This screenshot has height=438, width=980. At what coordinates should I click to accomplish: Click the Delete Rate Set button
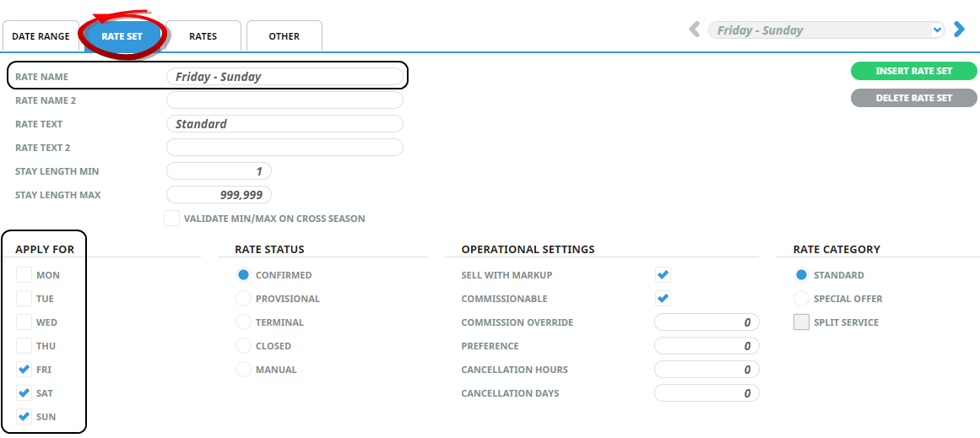(x=913, y=98)
